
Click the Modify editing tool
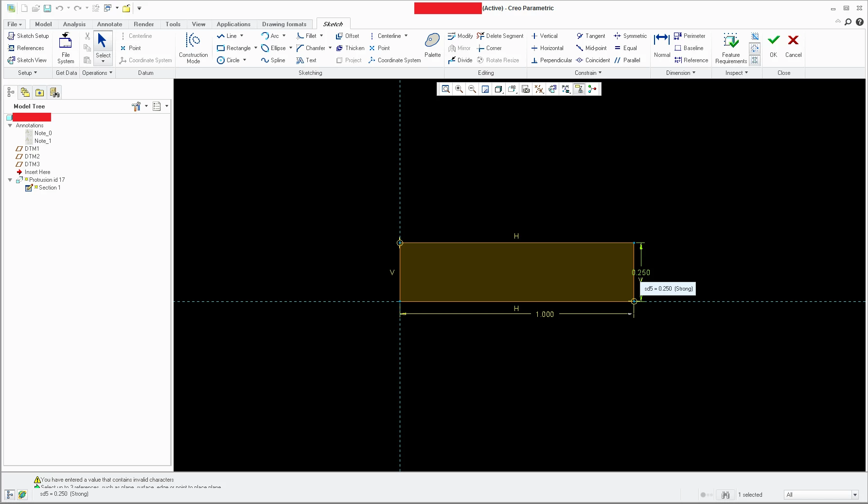pos(460,36)
